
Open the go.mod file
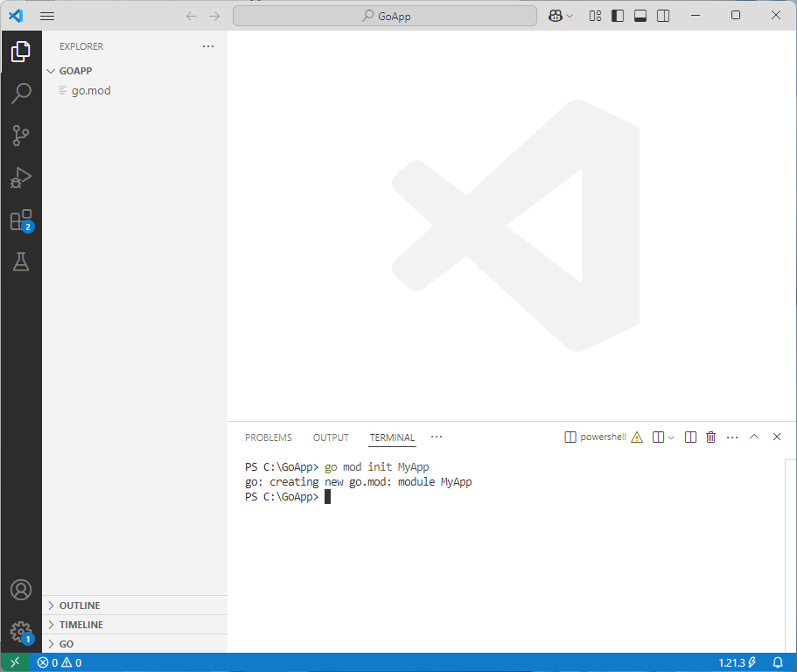(135, 90)
